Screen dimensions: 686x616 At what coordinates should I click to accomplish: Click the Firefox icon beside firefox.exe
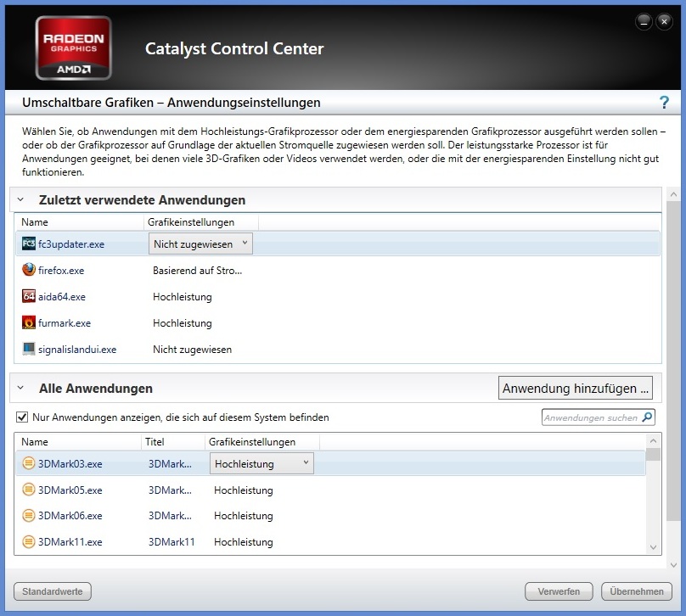(28, 269)
